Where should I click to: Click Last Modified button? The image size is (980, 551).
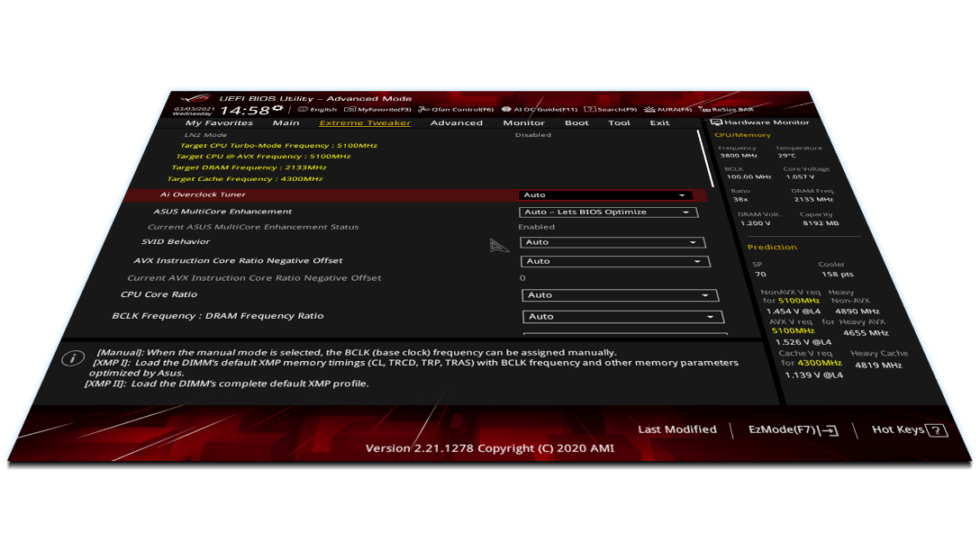click(x=676, y=429)
